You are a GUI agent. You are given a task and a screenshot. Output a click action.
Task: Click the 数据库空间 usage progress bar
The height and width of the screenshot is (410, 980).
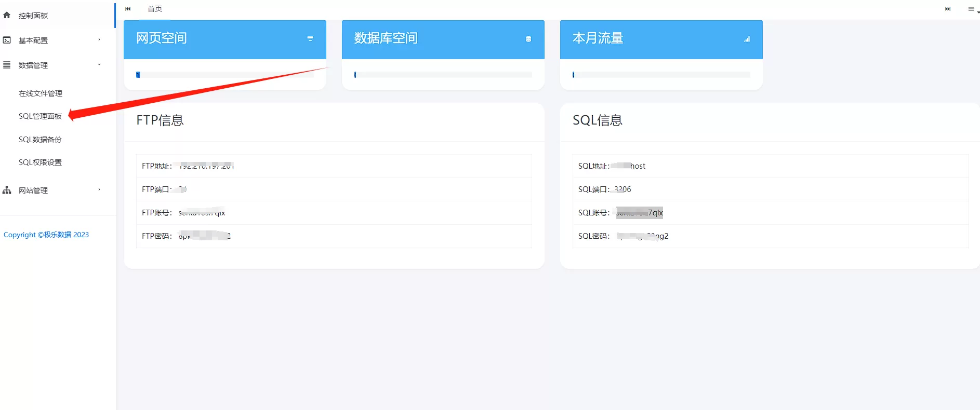pos(443,75)
